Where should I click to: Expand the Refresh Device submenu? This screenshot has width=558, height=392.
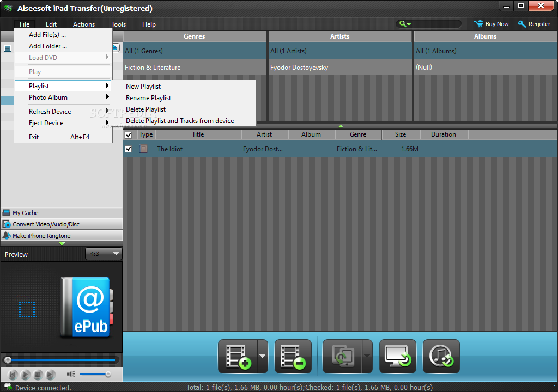[x=63, y=112]
